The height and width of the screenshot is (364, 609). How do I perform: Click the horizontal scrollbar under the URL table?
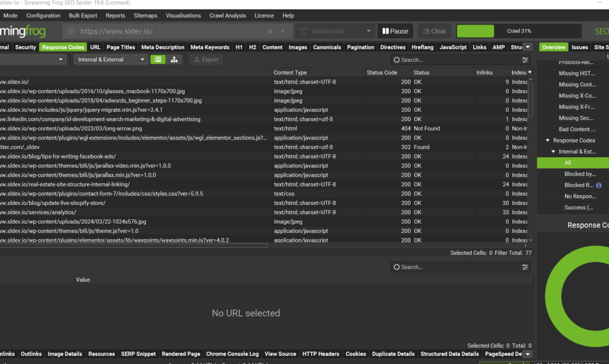[x=134, y=245]
